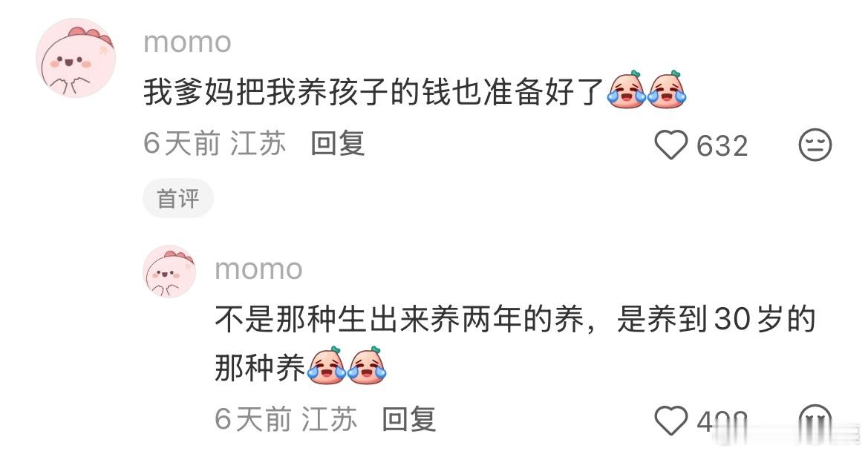This screenshot has height=454, width=868.
Task: Open the reply author's small avatar
Action: click(169, 272)
